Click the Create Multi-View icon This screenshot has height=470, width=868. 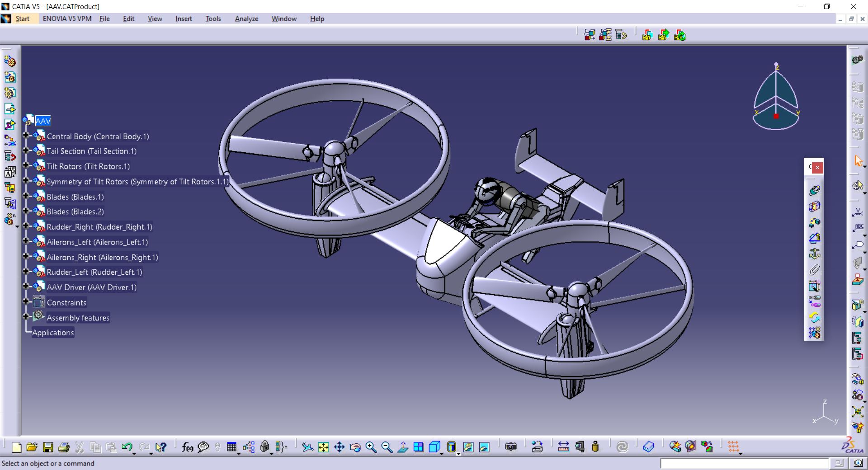(x=419, y=447)
